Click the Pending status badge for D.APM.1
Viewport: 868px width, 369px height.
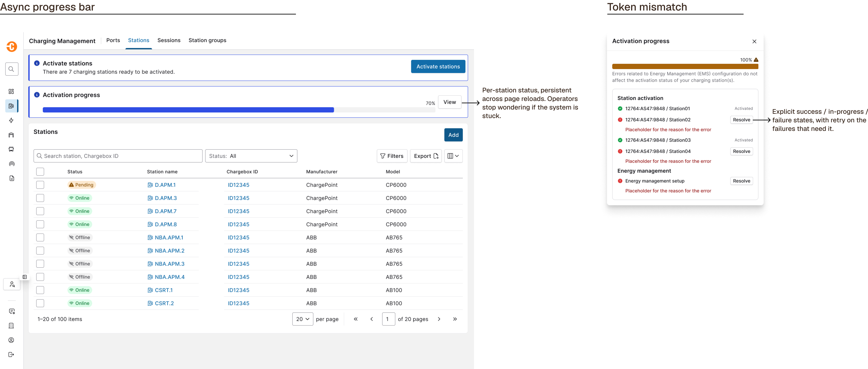tap(81, 185)
